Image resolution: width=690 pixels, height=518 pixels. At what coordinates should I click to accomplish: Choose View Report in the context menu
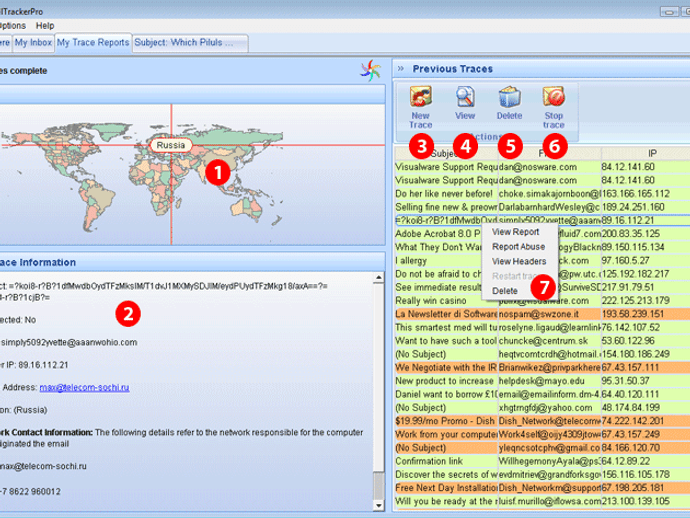515,232
